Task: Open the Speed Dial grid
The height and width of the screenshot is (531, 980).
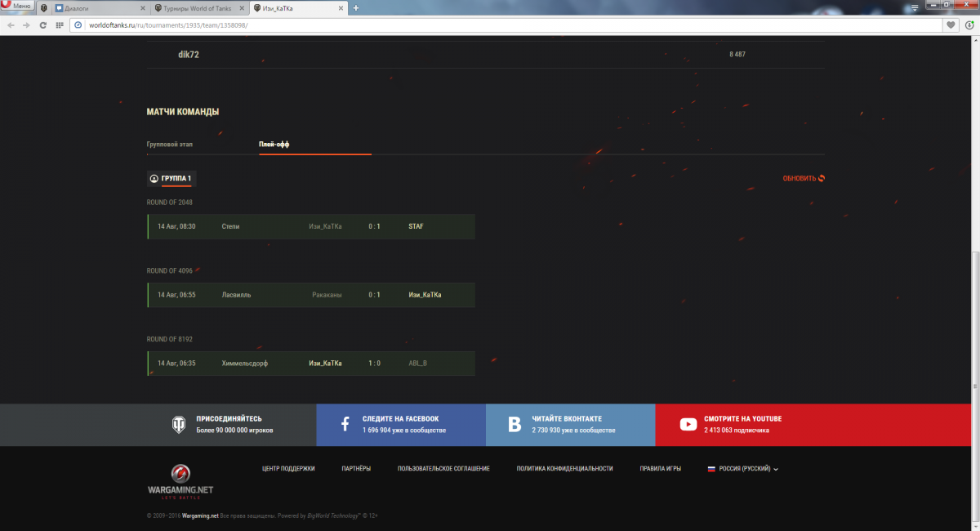Action: click(60, 25)
